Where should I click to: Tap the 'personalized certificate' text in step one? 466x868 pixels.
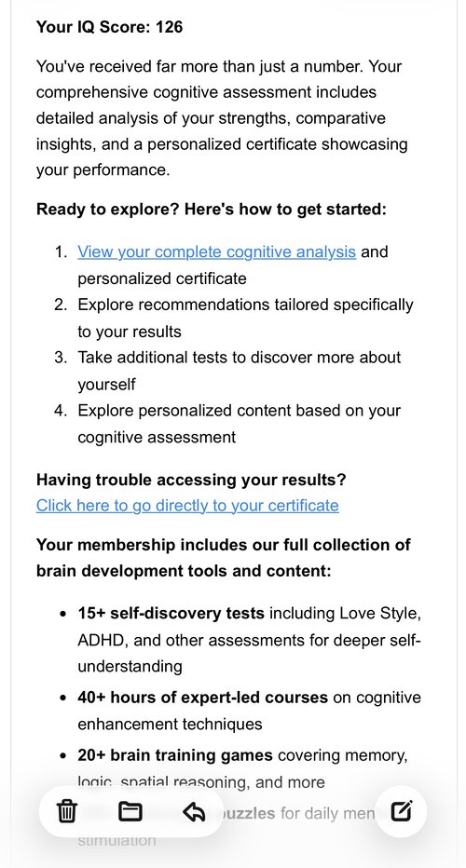(162, 278)
